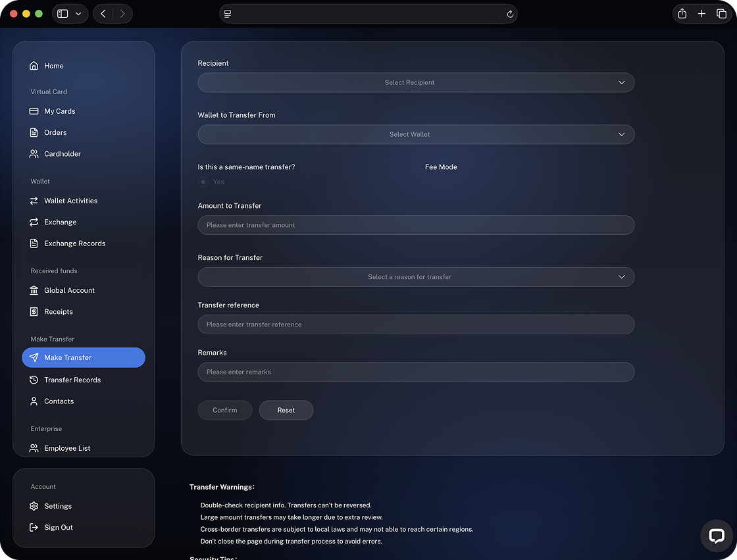737x560 pixels.
Task: Click the Home icon in sidebar
Action: point(34,66)
